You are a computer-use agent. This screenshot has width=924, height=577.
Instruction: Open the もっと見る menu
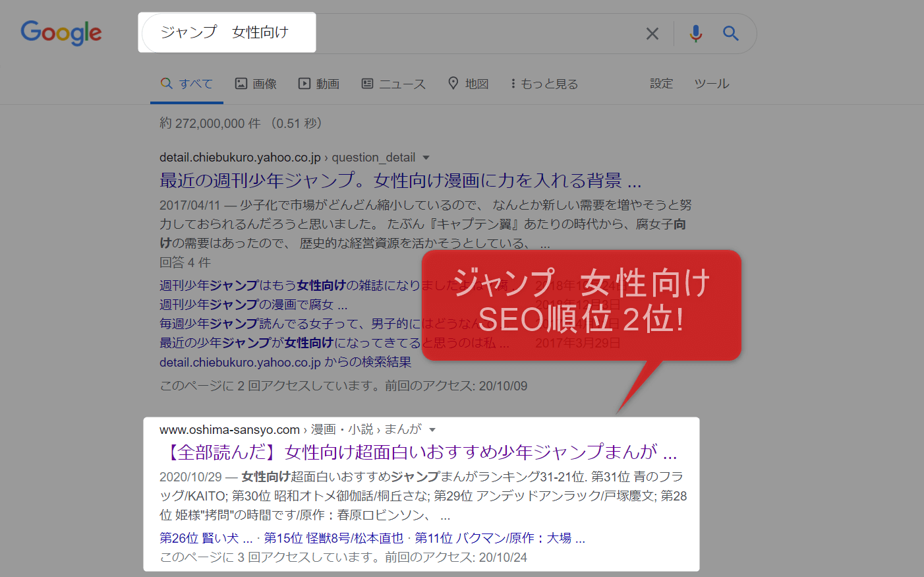point(544,84)
